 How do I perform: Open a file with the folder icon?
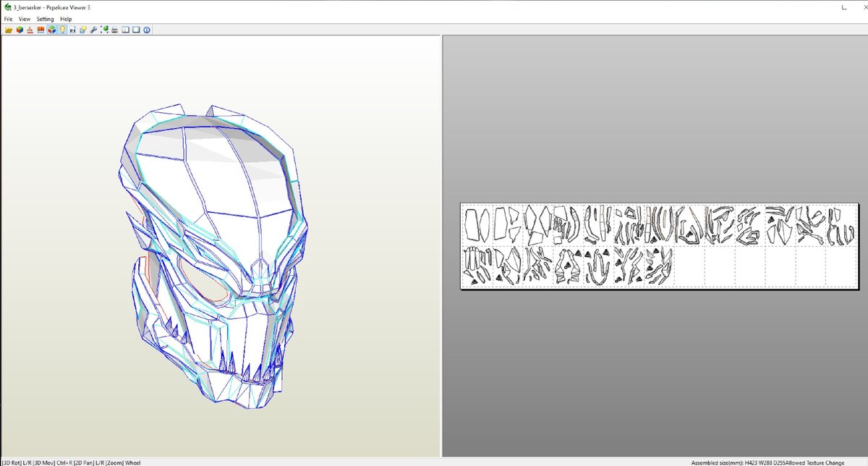(x=9, y=30)
